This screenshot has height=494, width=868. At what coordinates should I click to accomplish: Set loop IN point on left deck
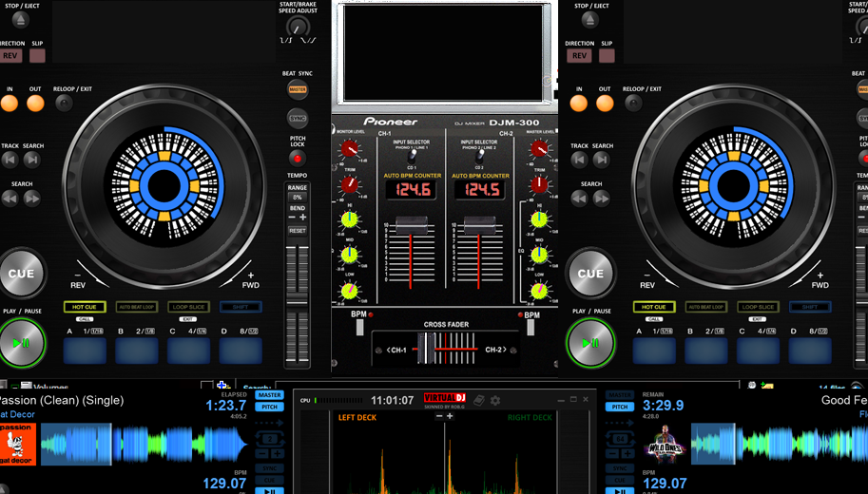click(x=10, y=103)
